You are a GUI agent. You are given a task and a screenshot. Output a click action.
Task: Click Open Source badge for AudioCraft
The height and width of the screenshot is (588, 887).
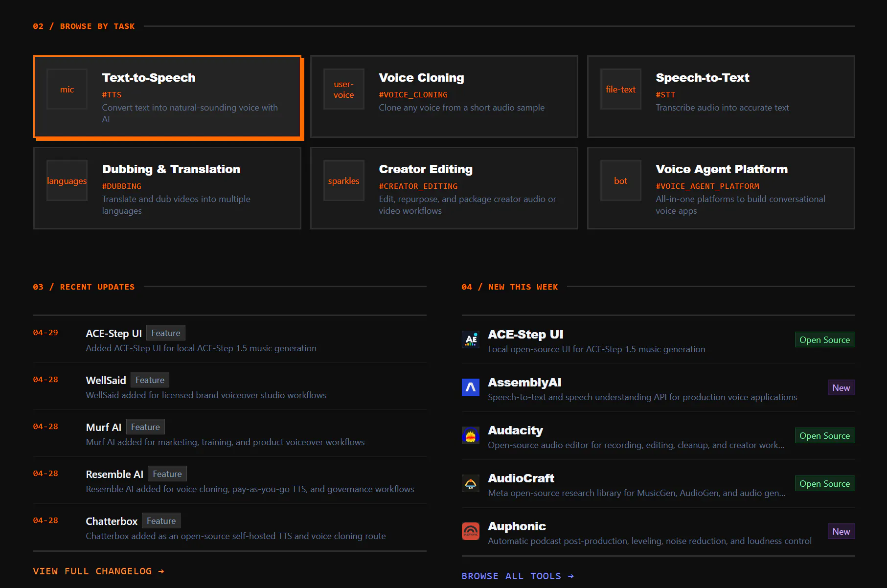point(825,484)
